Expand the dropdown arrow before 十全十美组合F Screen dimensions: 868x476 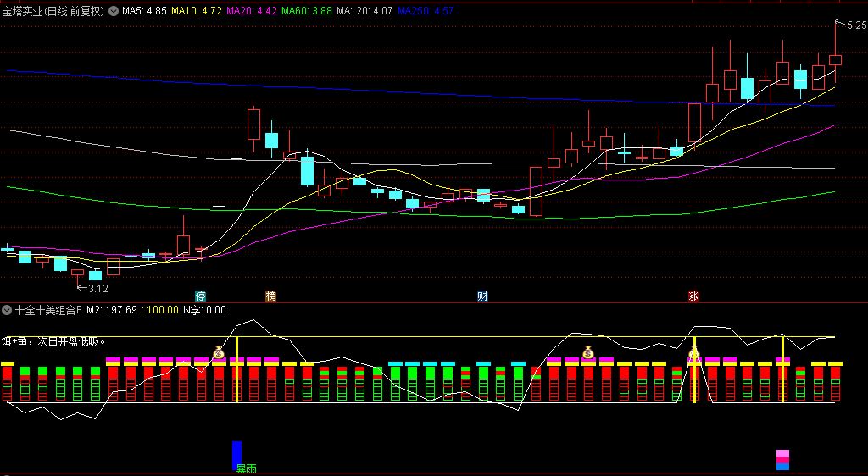7,310
